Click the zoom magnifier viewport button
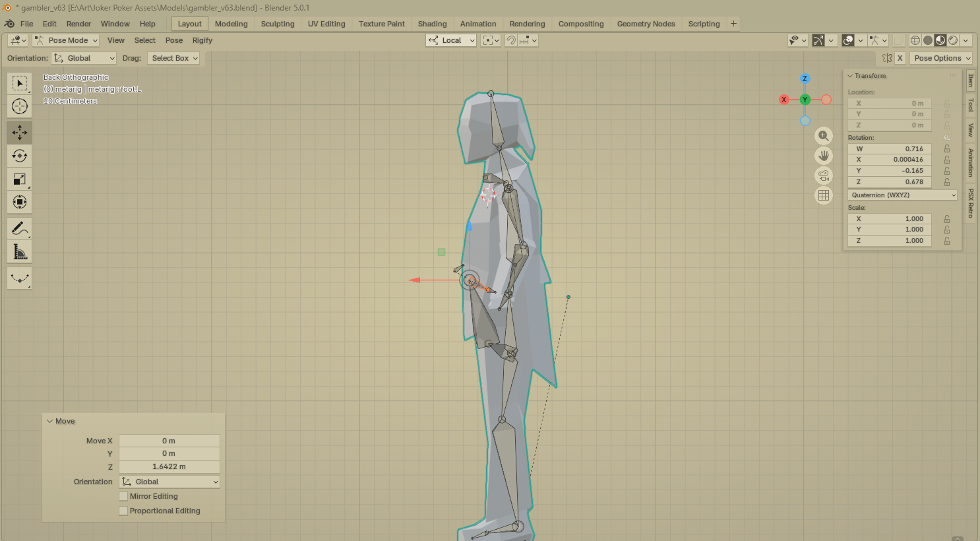 pyautogui.click(x=824, y=136)
